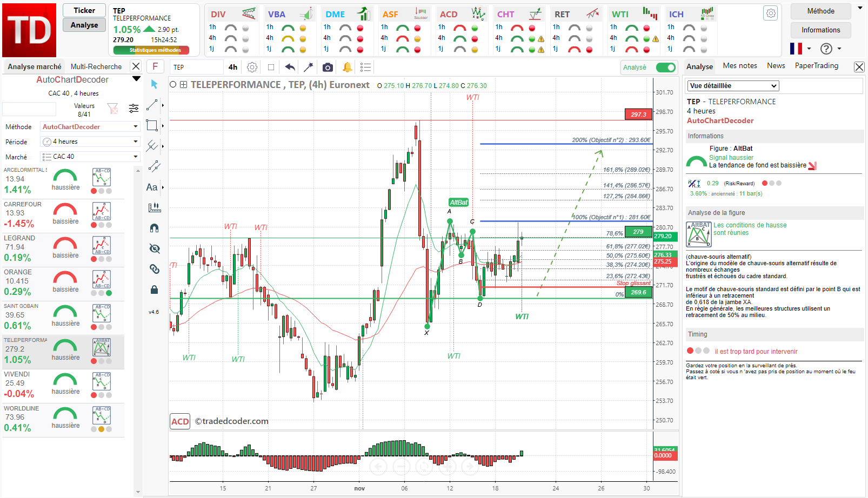Select the WTI method panel header
The width and height of the screenshot is (868, 498).
[634, 14]
